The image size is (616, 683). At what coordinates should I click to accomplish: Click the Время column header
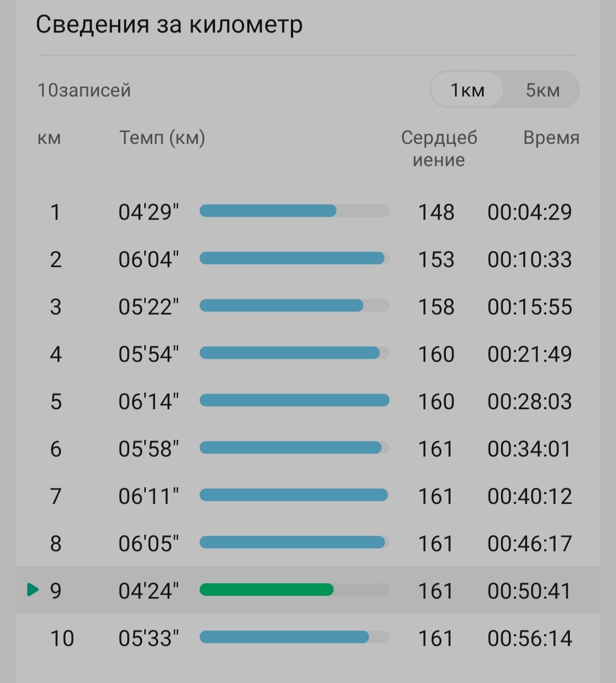(x=551, y=138)
